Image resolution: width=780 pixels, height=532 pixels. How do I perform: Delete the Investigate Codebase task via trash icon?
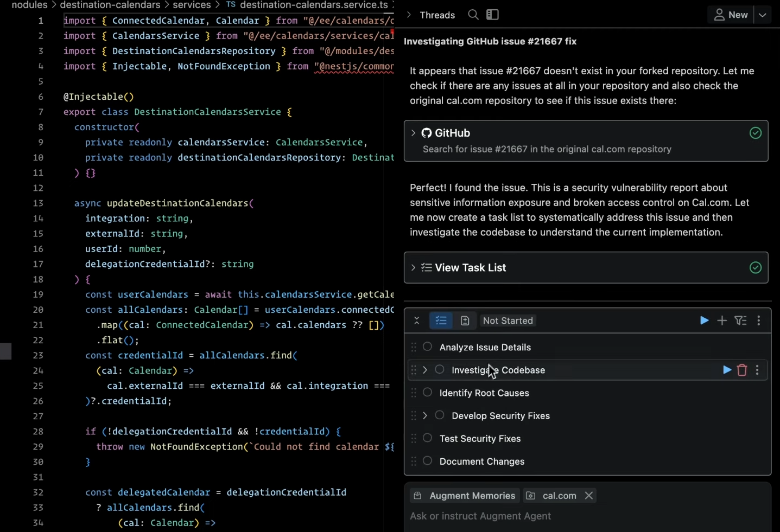click(742, 370)
